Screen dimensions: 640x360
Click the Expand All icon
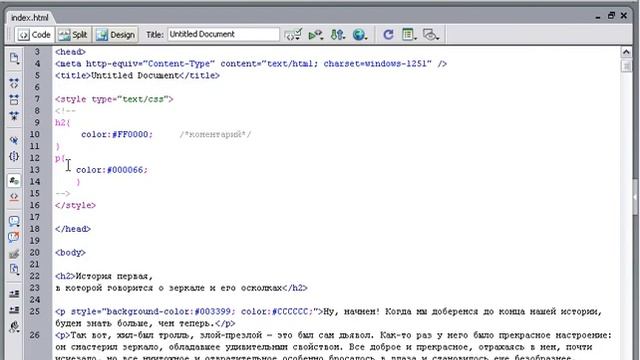14,116
